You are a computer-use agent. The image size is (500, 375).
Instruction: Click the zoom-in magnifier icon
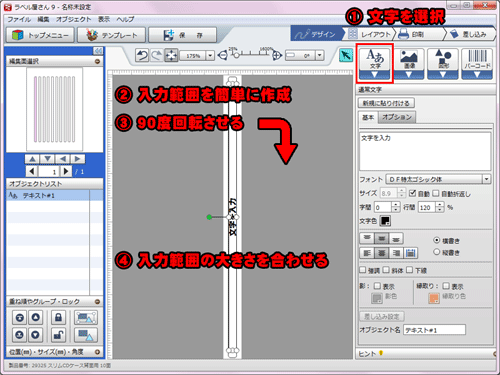277,55
